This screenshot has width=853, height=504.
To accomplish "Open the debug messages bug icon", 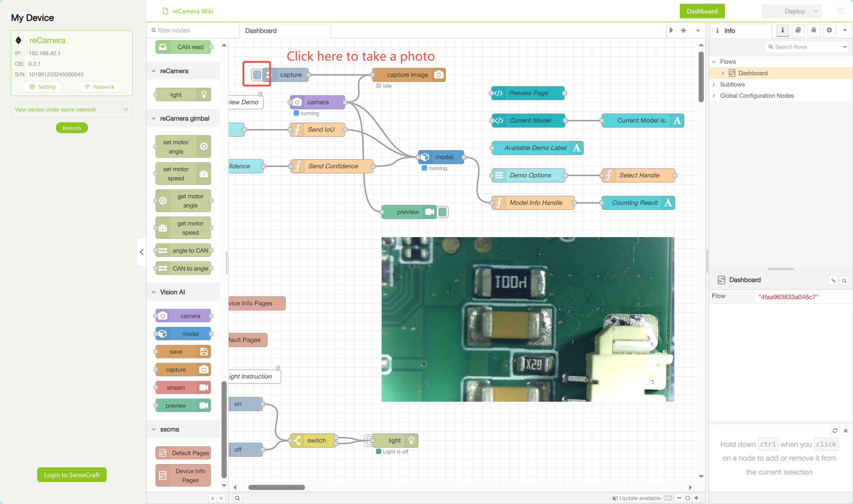I will tap(813, 30).
